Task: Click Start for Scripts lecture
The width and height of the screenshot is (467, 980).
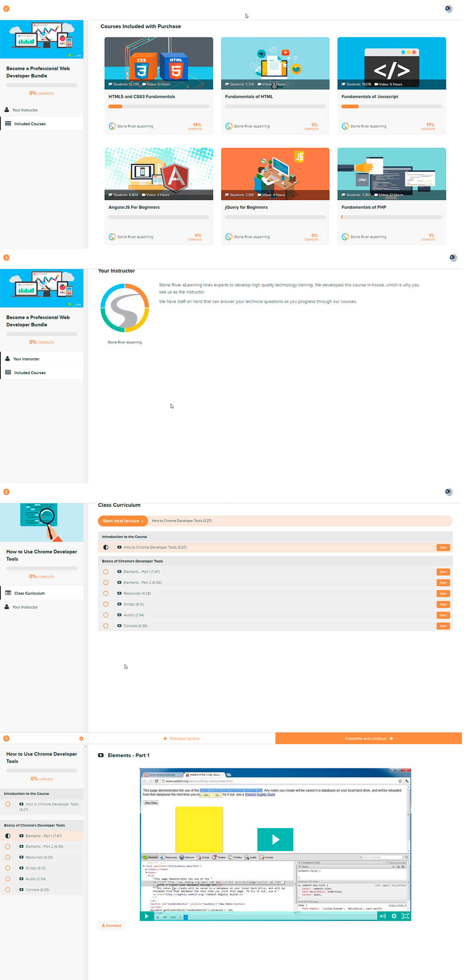Action: click(x=443, y=604)
